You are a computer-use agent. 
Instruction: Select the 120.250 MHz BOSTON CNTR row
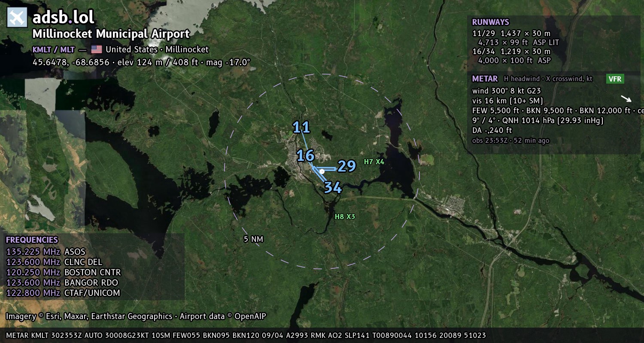[64, 272]
